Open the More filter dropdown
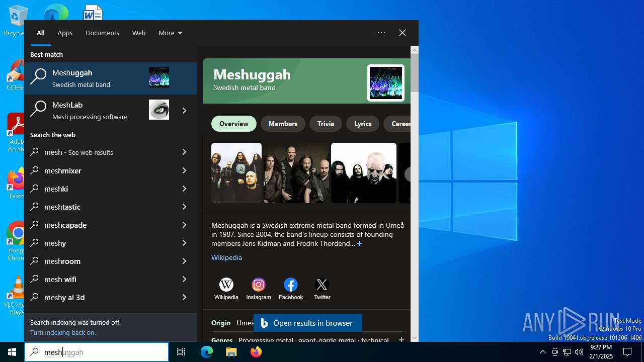 click(x=170, y=33)
